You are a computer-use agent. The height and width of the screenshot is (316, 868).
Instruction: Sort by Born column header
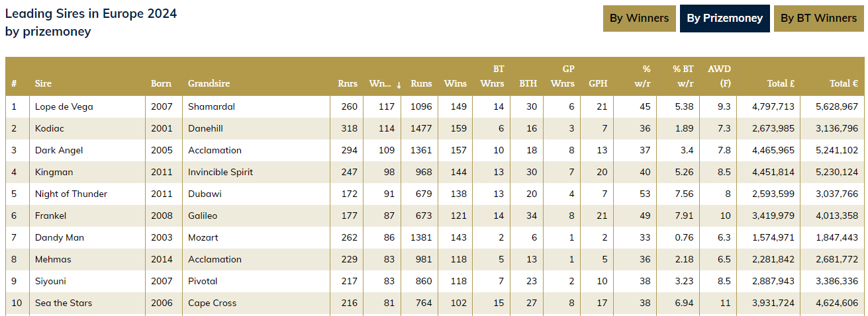161,84
